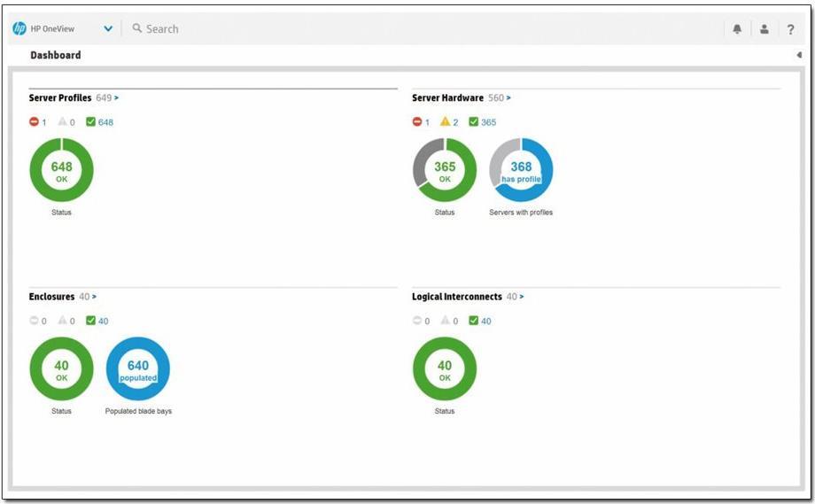Open the notifications bell icon
Screen dimensions: 815x504
tap(737, 29)
